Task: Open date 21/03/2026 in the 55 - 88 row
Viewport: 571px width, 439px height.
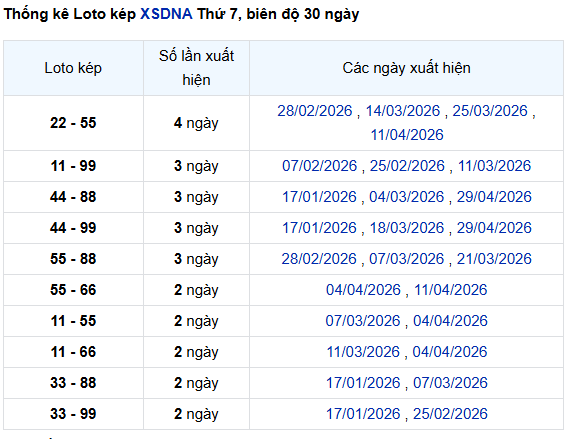Action: click(x=494, y=258)
